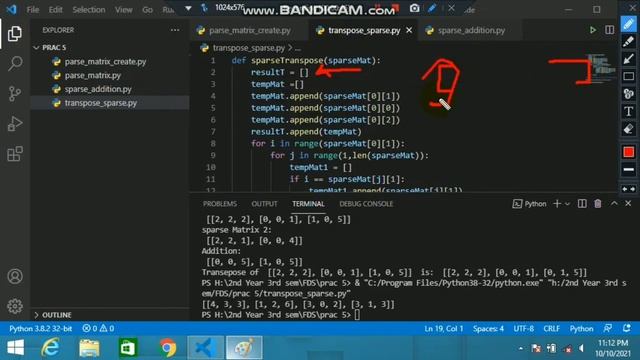This screenshot has height=360, width=640.
Task: Change the Bandicam line thickness
Action: click(x=629, y=169)
